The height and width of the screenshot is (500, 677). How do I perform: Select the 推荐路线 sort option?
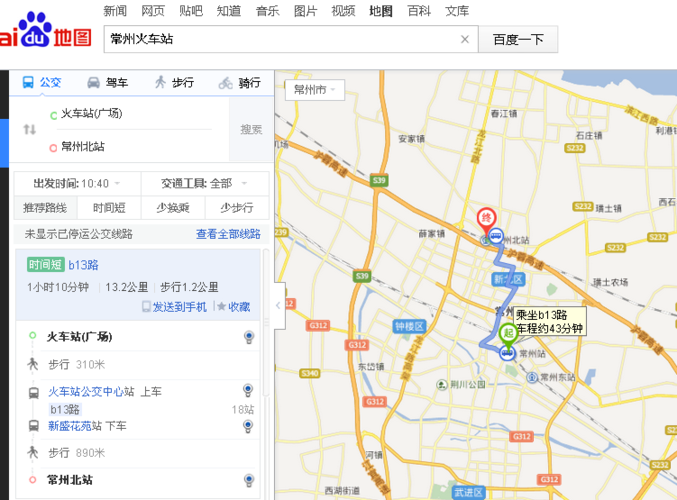pos(45,208)
